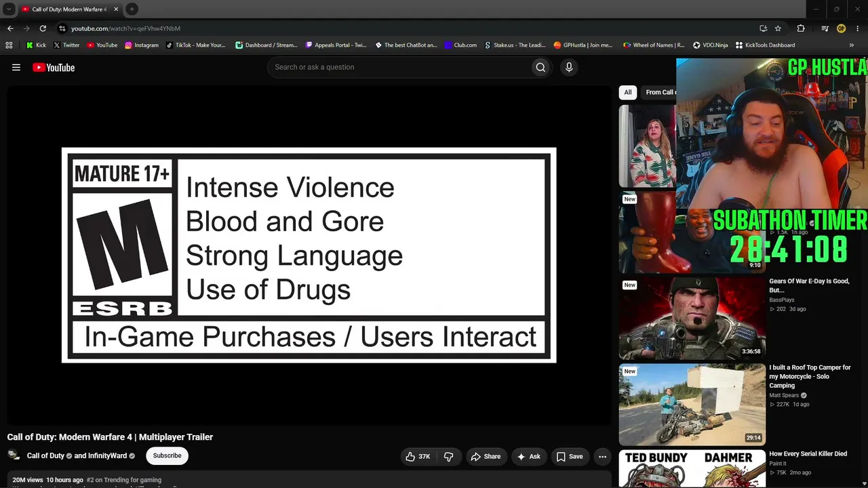Click the install app icon in address bar
Image resolution: width=868 pixels, height=488 pixels.
tap(763, 28)
